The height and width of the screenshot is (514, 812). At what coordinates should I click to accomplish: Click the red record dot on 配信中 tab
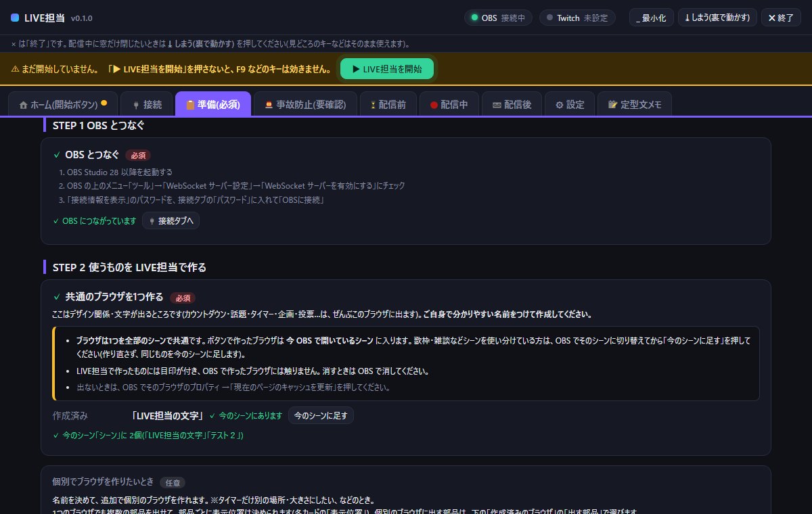[x=433, y=105]
